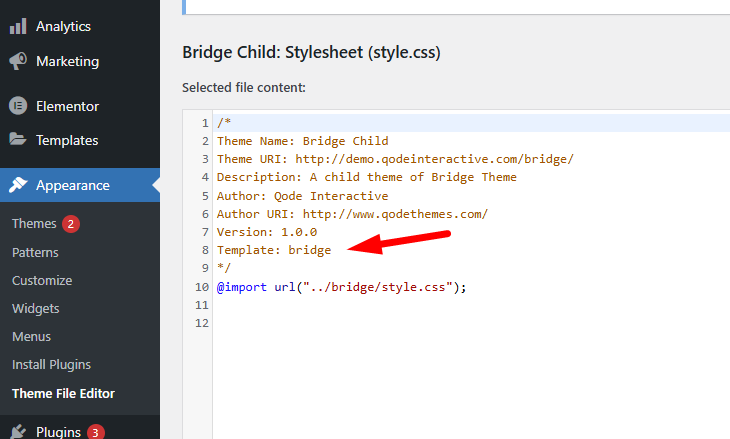Screen dimensions: 730x439
Task: Click line number 12 in the gutter
Action: [x=202, y=324]
